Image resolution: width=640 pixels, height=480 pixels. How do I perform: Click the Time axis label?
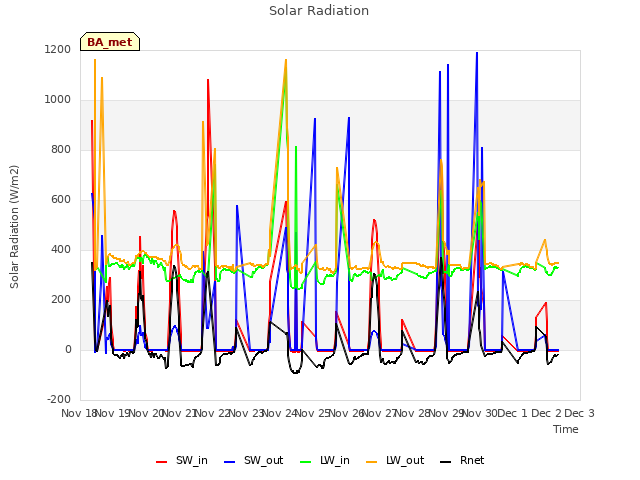(566, 429)
